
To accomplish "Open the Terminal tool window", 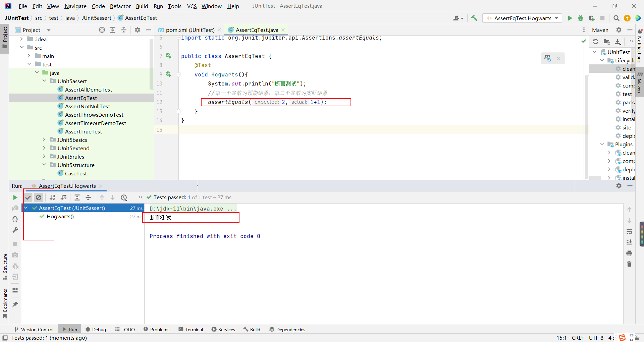I will pyautogui.click(x=191, y=330).
